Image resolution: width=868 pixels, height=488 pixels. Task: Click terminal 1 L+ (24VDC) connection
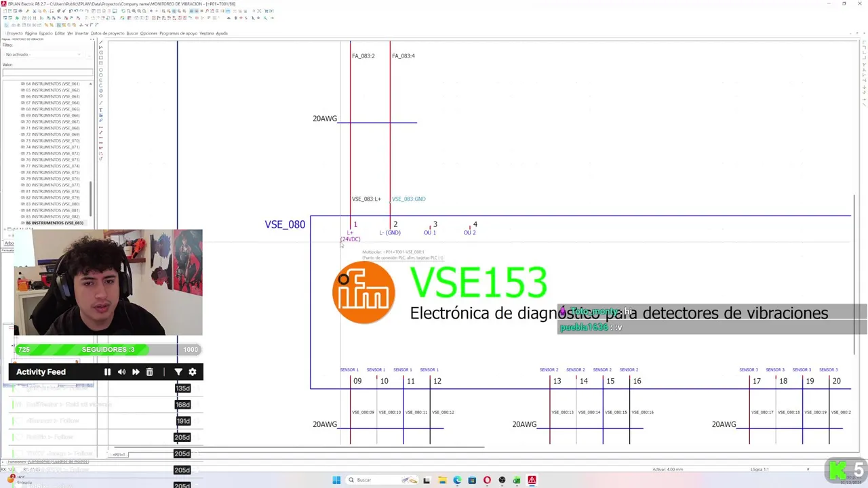click(x=352, y=230)
